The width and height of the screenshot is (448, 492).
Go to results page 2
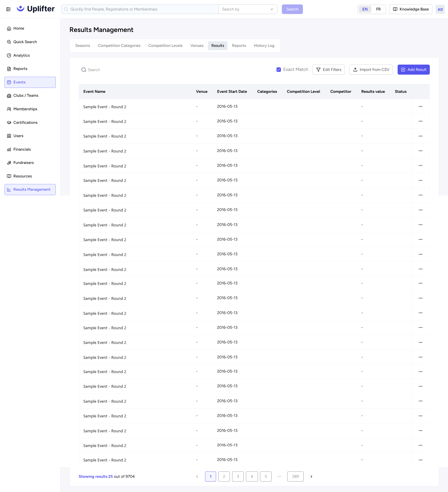(224, 476)
